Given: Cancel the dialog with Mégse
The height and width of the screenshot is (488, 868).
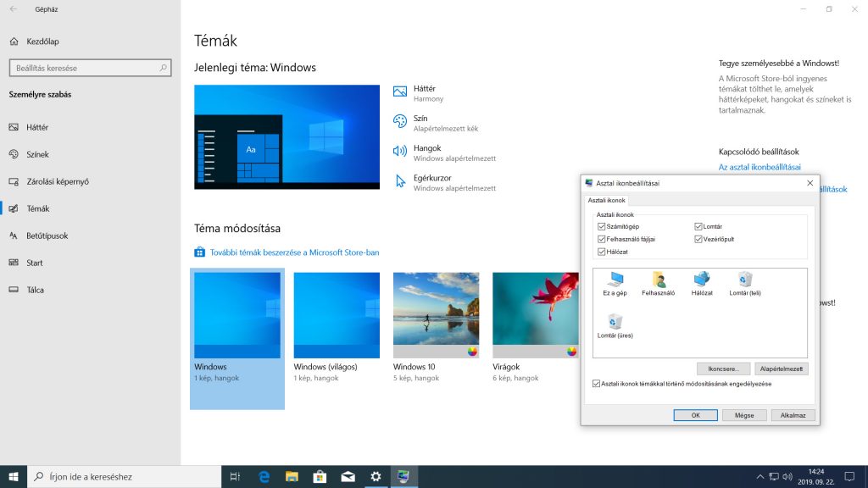Looking at the screenshot, I should click(x=744, y=415).
